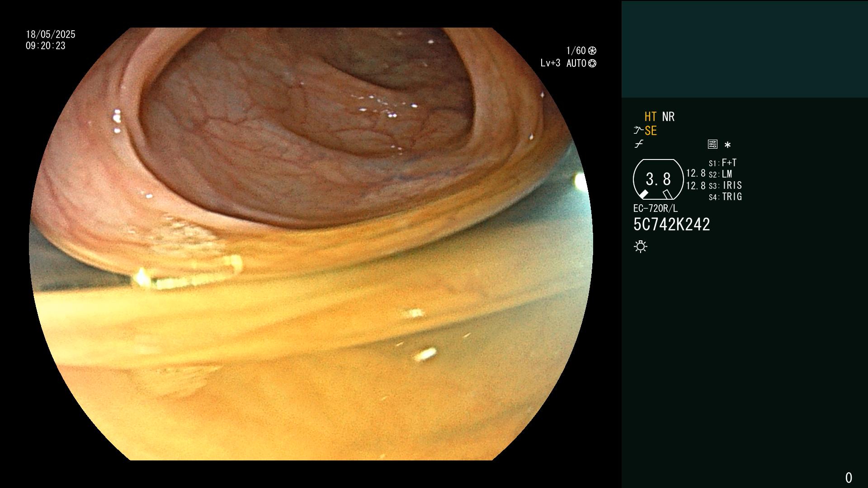Click the asterisk indicator icon
This screenshot has height=488, width=868.
[727, 145]
